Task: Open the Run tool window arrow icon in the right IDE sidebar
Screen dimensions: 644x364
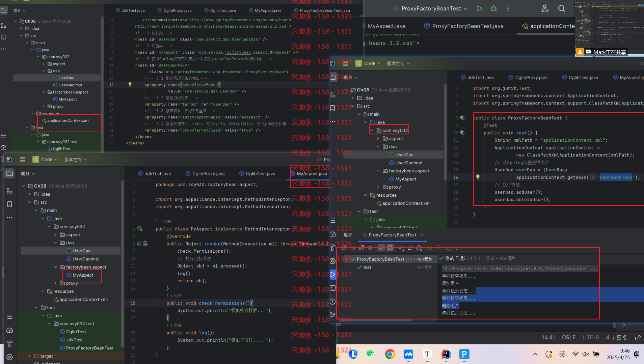Action: [333, 274]
